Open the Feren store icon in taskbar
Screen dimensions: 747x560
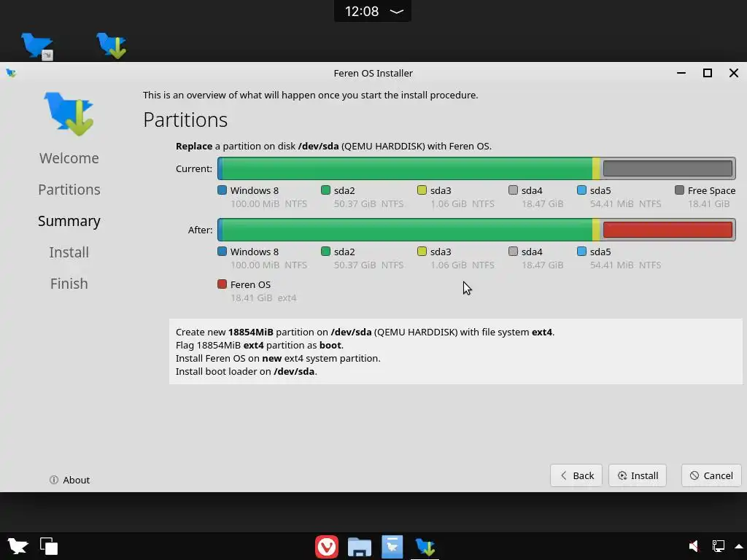392,547
